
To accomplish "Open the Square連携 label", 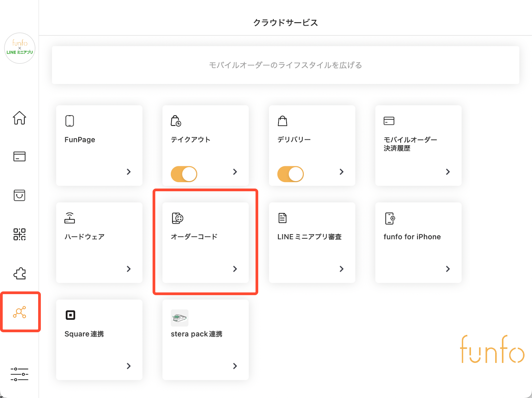I will [x=84, y=334].
